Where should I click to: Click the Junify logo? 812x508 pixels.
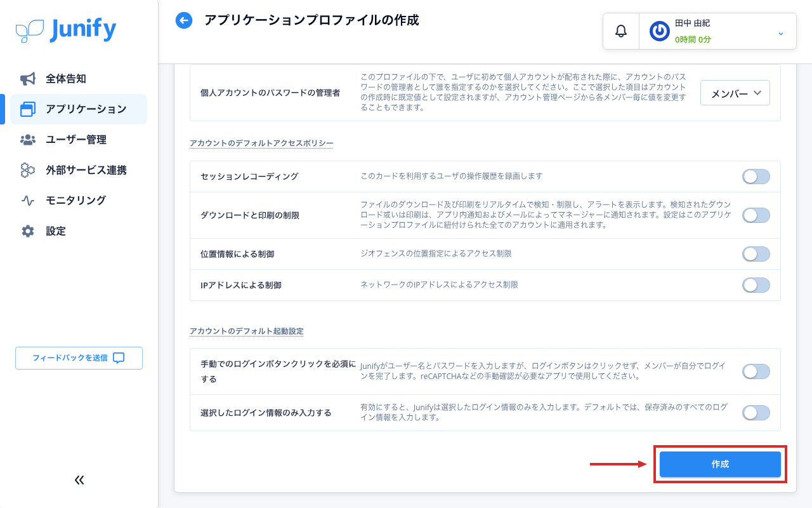click(x=66, y=30)
